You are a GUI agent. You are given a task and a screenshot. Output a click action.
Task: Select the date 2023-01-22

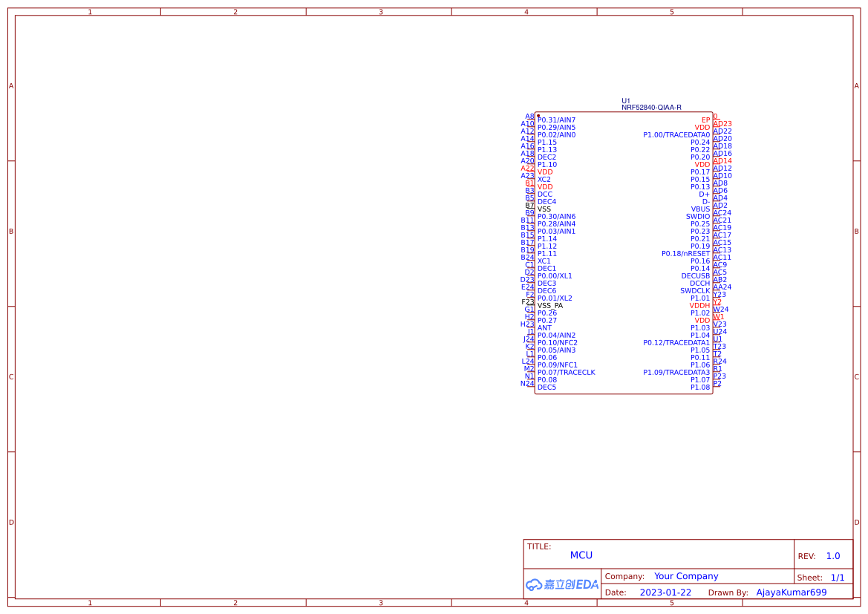(665, 592)
